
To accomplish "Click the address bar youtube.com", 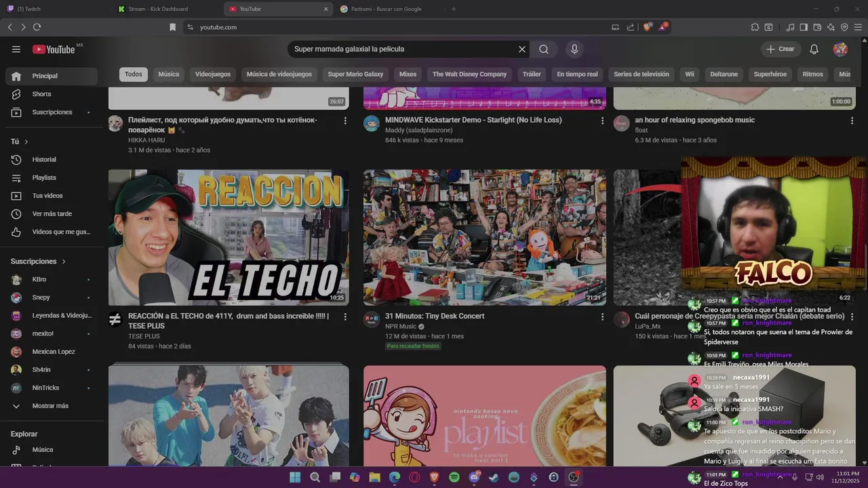I will (218, 27).
